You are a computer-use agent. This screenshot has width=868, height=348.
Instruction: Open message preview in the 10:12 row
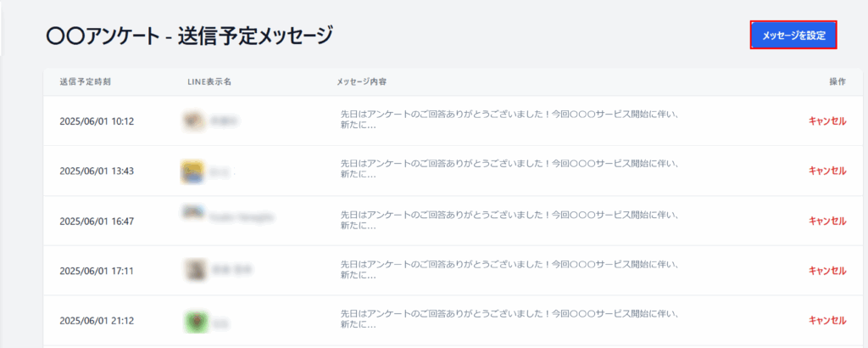(x=509, y=121)
